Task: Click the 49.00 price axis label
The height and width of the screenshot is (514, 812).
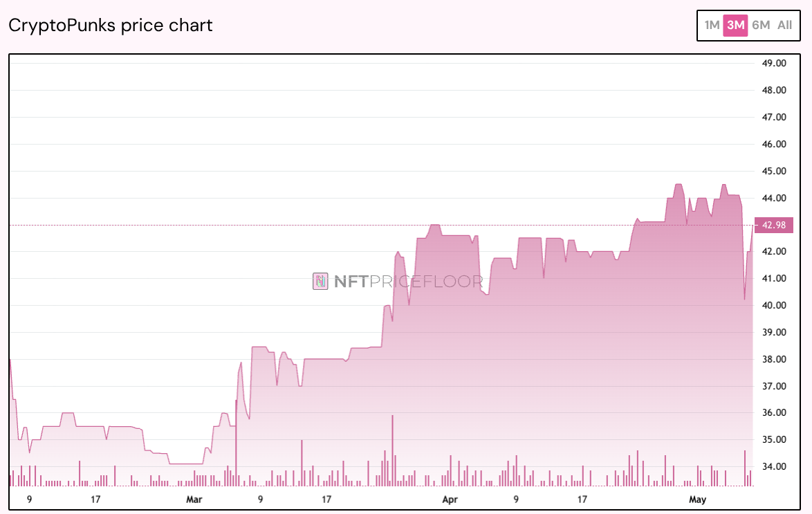Action: 774,63
